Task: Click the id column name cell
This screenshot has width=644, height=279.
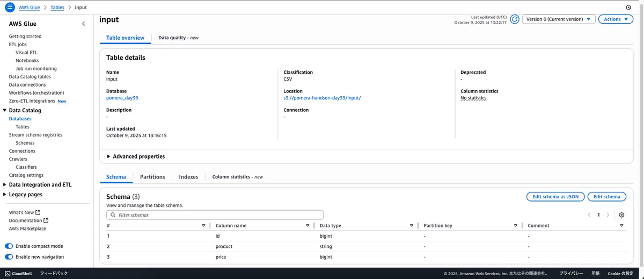Action: tap(217, 236)
